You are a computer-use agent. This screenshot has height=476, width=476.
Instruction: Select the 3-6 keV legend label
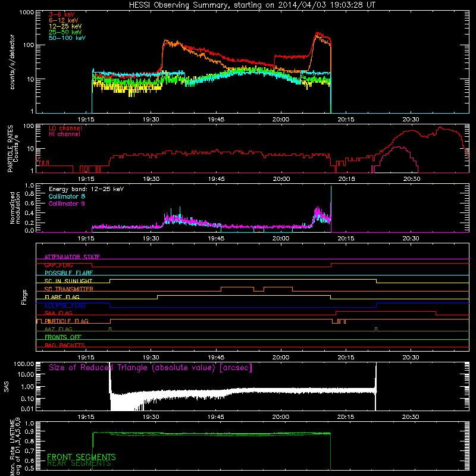62,14
